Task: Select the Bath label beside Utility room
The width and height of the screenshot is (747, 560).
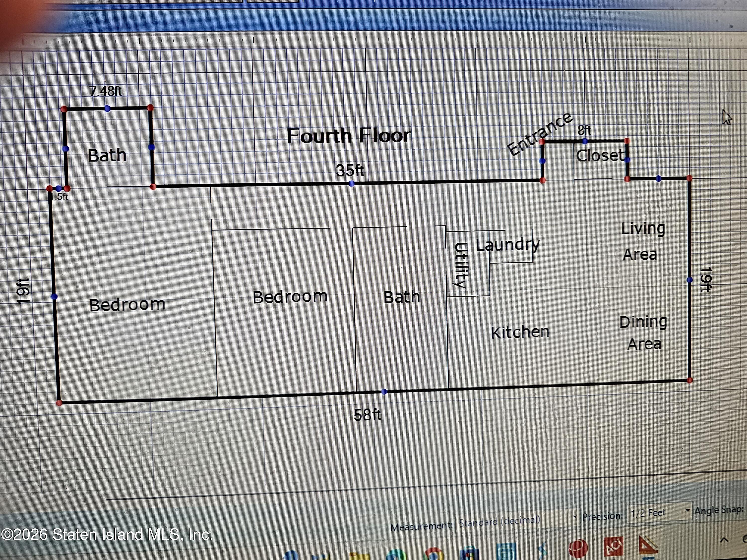Action: click(402, 297)
